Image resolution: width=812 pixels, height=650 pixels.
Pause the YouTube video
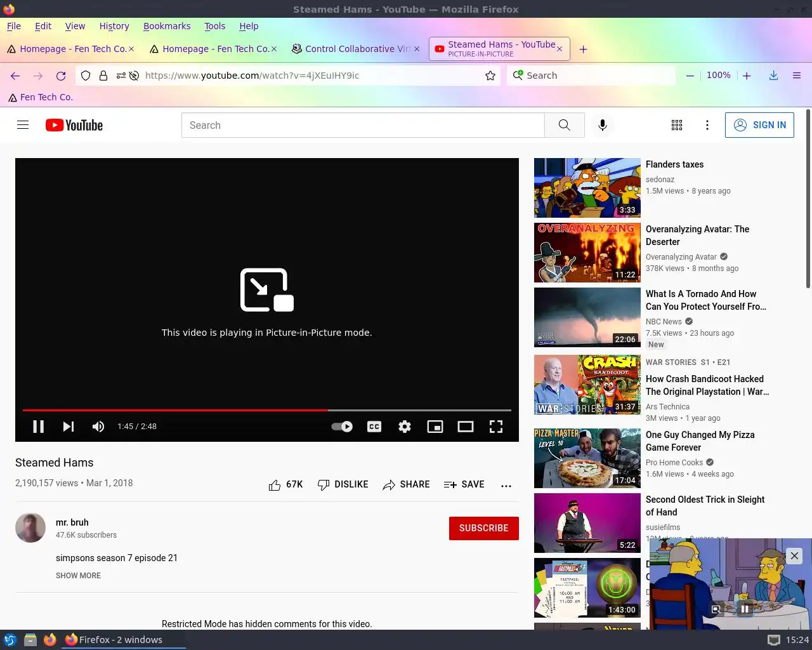(39, 427)
